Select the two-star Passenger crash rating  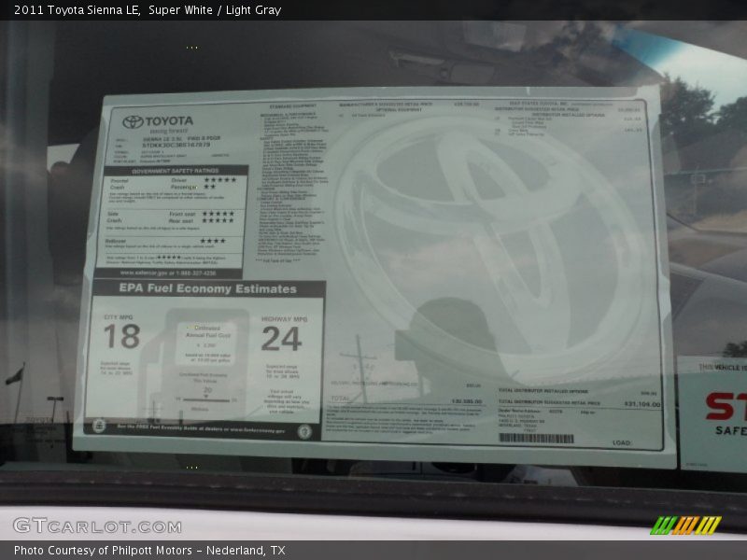point(210,188)
